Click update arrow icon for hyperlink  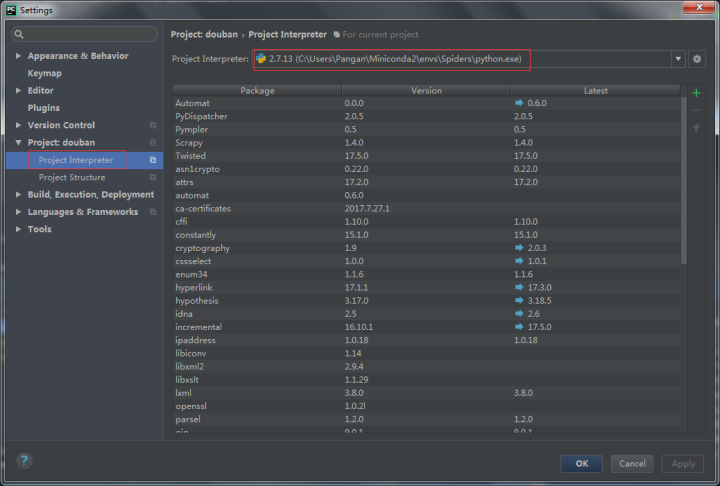519,287
